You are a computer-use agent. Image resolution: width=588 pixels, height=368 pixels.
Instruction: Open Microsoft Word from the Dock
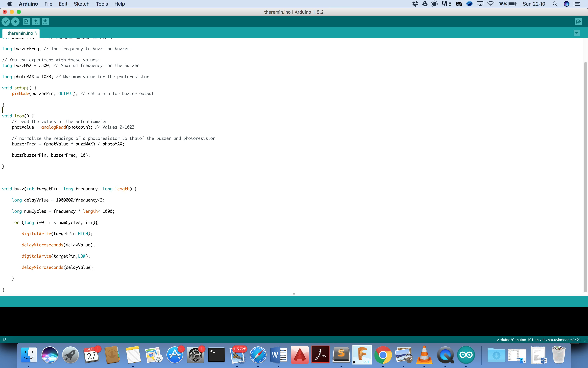pos(279,355)
